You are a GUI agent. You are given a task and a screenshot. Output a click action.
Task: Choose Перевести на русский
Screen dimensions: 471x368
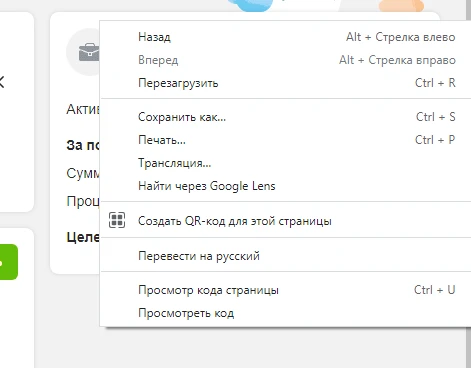286,256
